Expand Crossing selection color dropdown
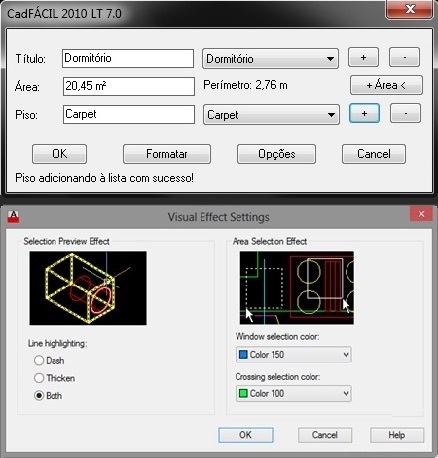The image size is (438, 458). 294,393
